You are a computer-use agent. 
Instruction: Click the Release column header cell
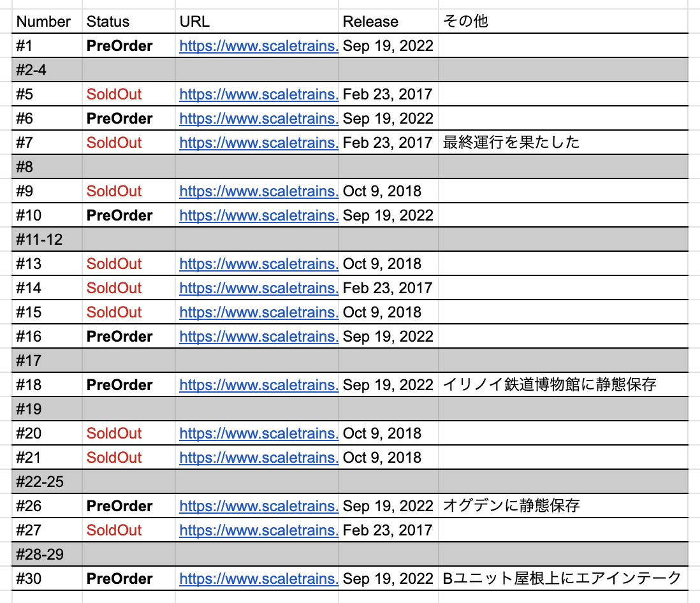[x=370, y=22]
